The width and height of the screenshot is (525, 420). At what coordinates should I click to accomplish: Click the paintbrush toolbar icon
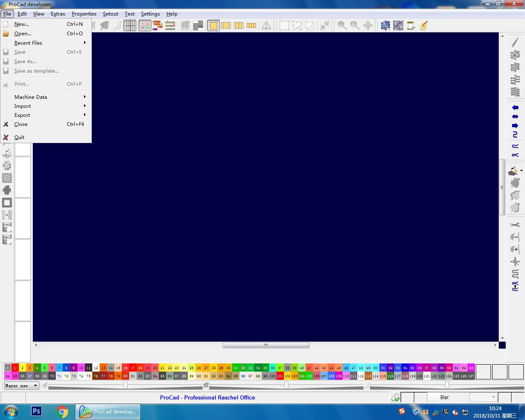pos(423,25)
